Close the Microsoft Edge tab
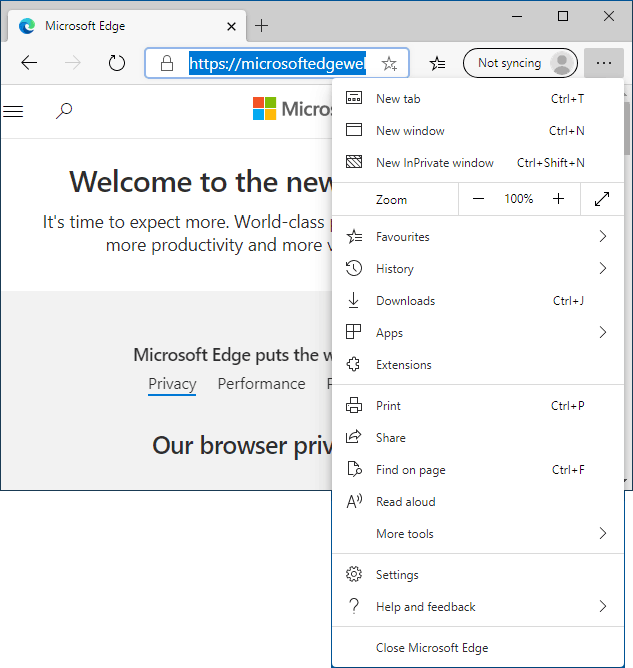Viewport: 633px width, 668px height. tap(231, 26)
